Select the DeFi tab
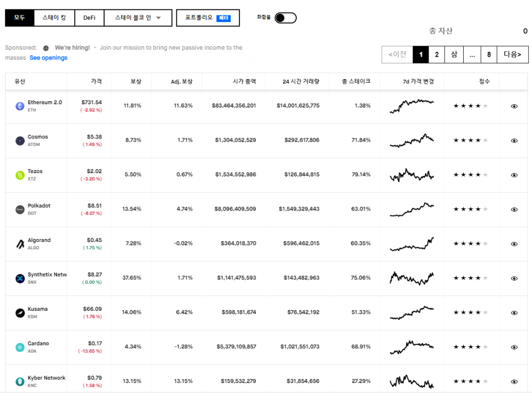The height and width of the screenshot is (393, 532). tap(89, 18)
